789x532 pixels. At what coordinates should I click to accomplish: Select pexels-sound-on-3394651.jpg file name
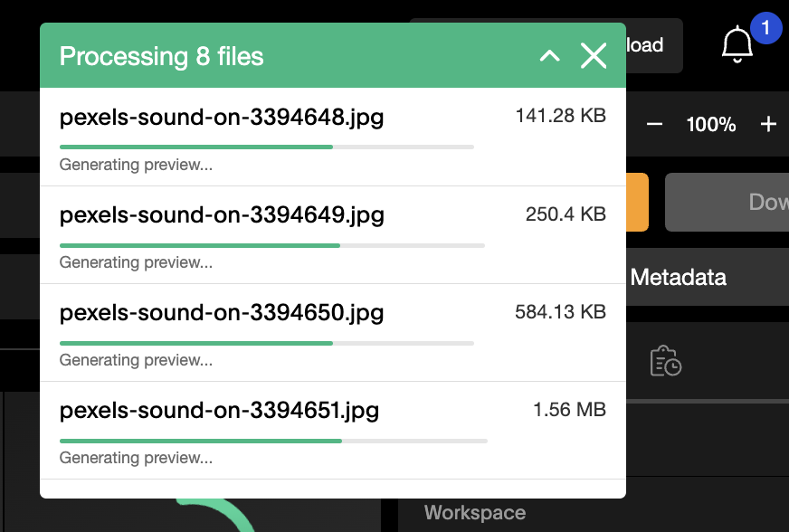(x=219, y=411)
